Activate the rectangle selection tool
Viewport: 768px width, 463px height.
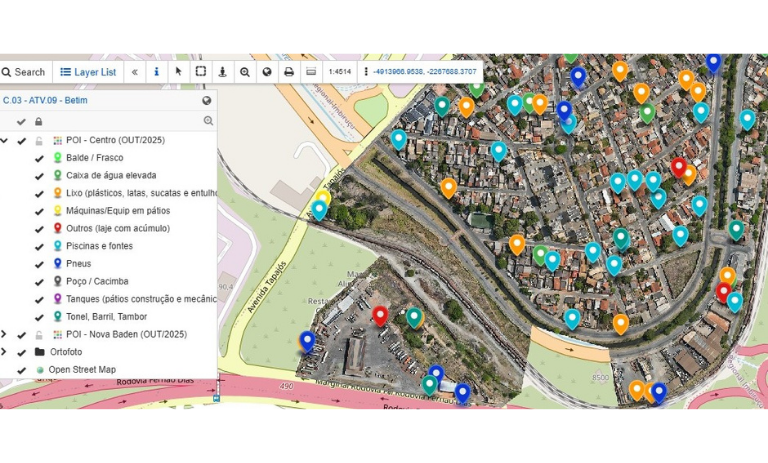[x=200, y=72]
